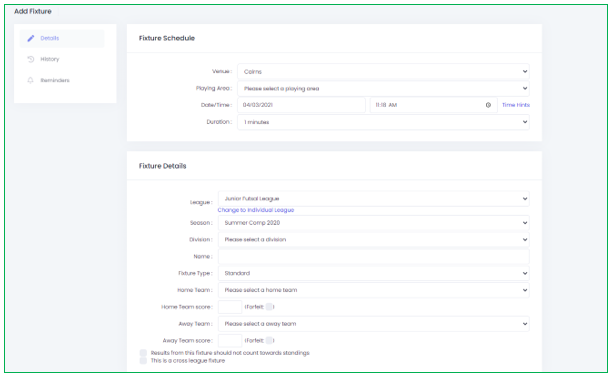Click the Home Team score label
The height and width of the screenshot is (378, 615).
(187, 307)
